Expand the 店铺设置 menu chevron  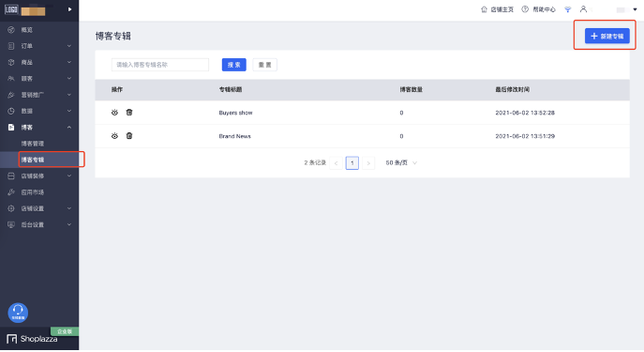(x=69, y=208)
